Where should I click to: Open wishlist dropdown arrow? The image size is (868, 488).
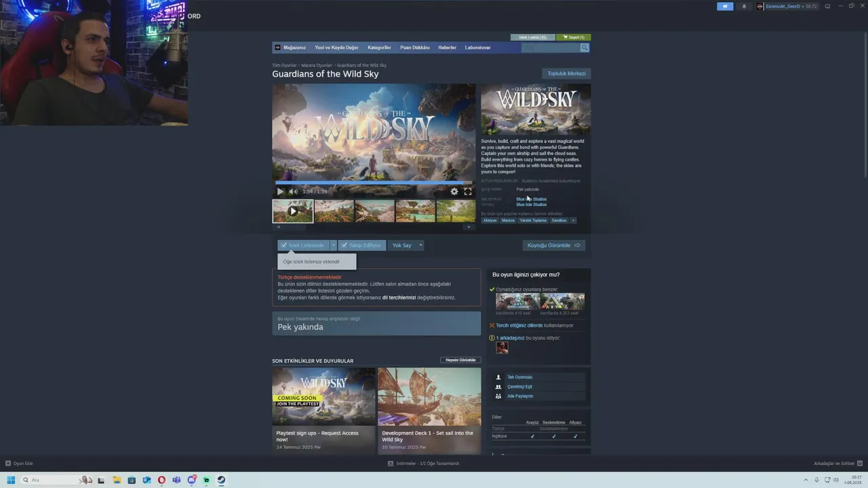click(x=333, y=245)
